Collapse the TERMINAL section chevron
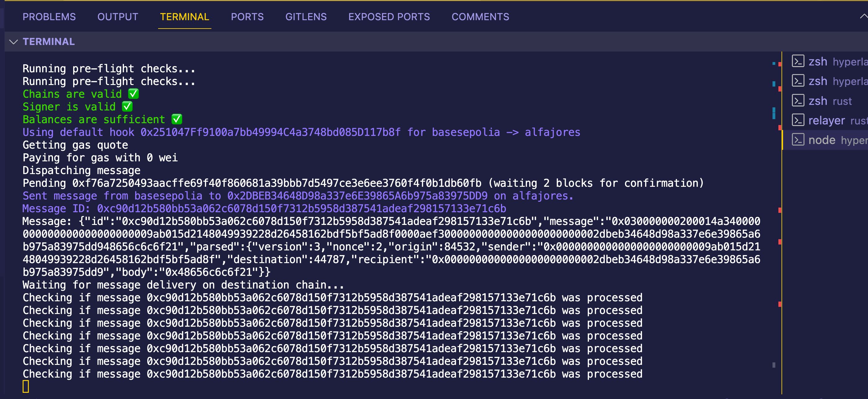This screenshot has width=868, height=399. click(x=13, y=42)
